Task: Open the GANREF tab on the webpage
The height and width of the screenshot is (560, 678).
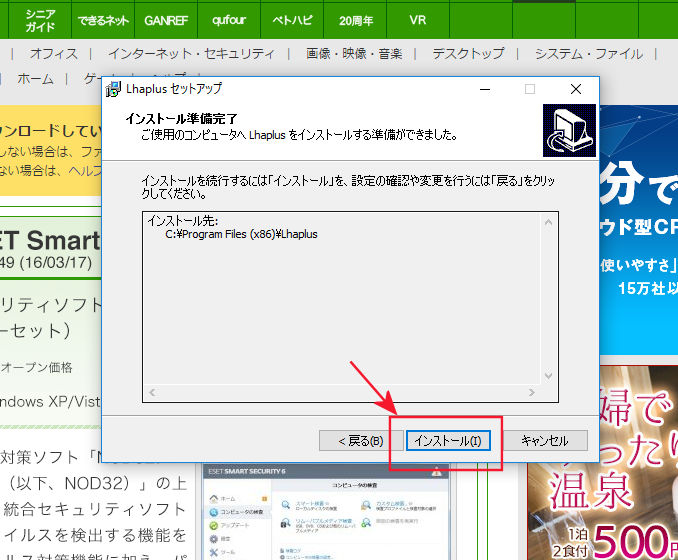Action: [x=166, y=20]
